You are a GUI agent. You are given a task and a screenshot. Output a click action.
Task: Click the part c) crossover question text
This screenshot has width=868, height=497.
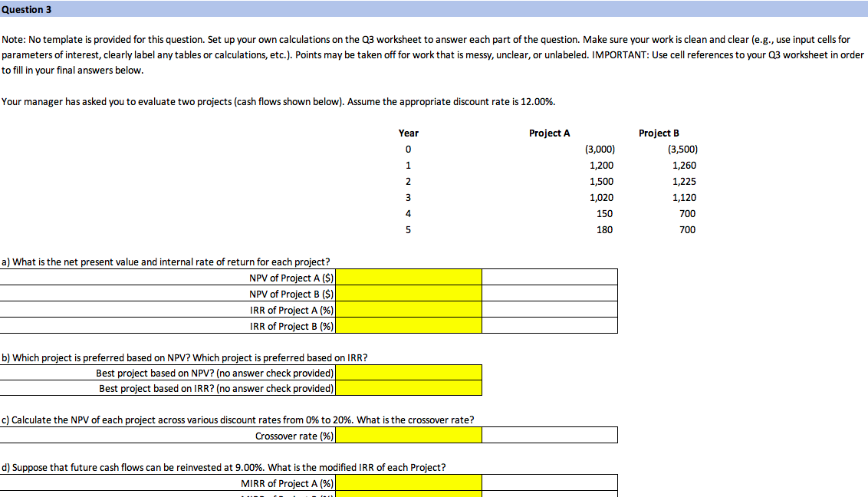pos(238,420)
